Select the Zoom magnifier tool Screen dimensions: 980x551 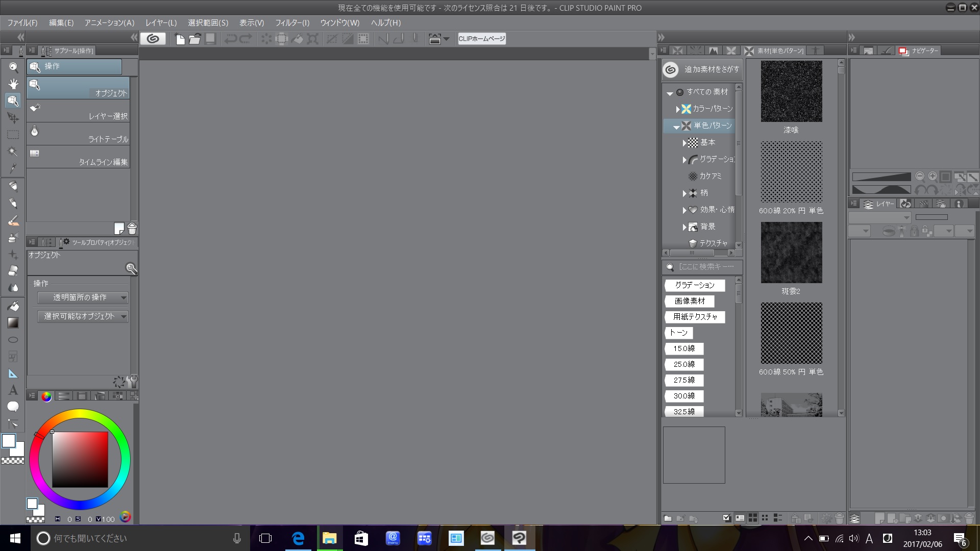coord(13,67)
